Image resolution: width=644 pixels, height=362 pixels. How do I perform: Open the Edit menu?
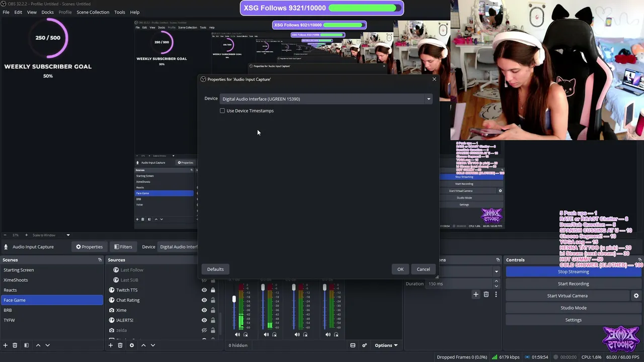18,12
